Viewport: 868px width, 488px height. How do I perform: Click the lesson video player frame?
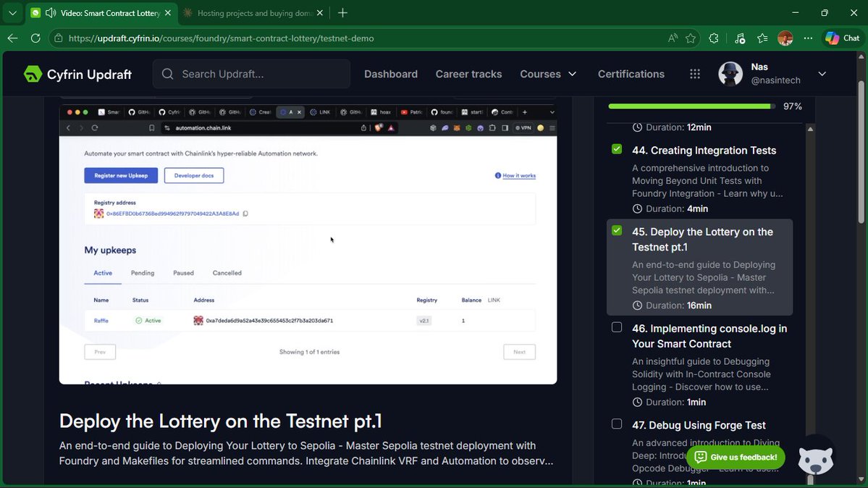[x=308, y=244]
